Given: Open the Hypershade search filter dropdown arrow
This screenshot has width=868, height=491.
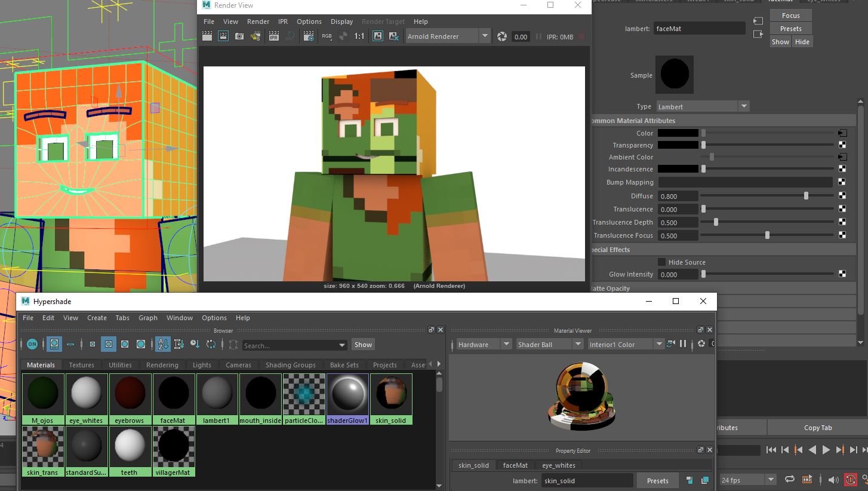Looking at the screenshot, I should (342, 345).
